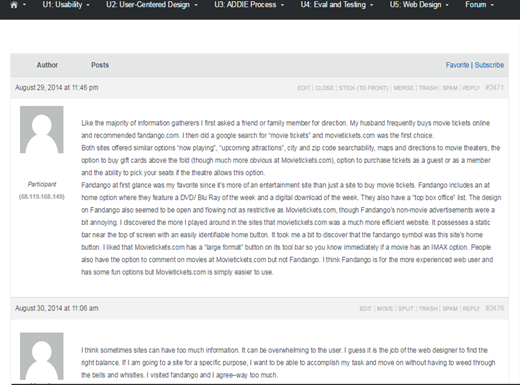
Task: Click REPLY on post #2476
Action: 471,309
